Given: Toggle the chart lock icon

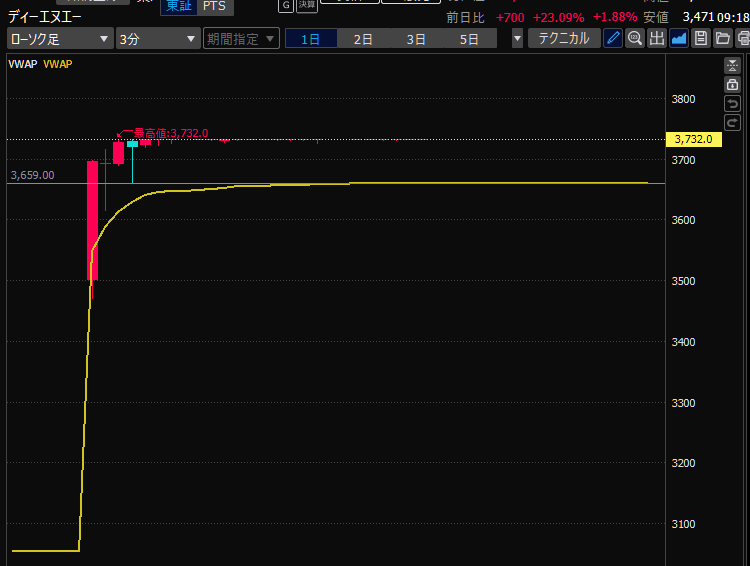Looking at the screenshot, I should pyautogui.click(x=732, y=85).
